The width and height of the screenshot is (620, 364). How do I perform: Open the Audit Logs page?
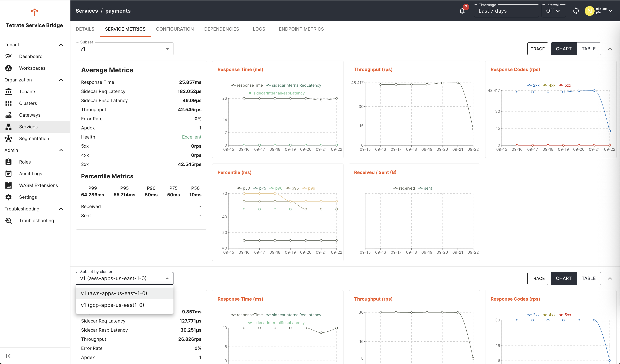[30, 174]
